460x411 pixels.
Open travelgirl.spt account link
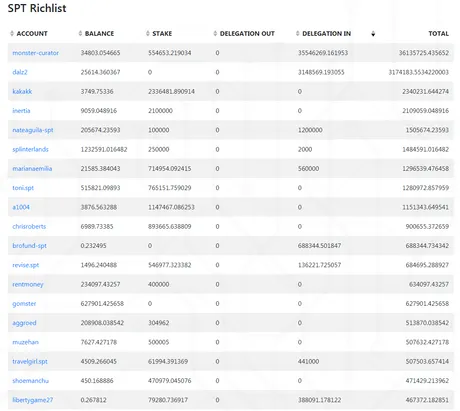click(x=30, y=361)
